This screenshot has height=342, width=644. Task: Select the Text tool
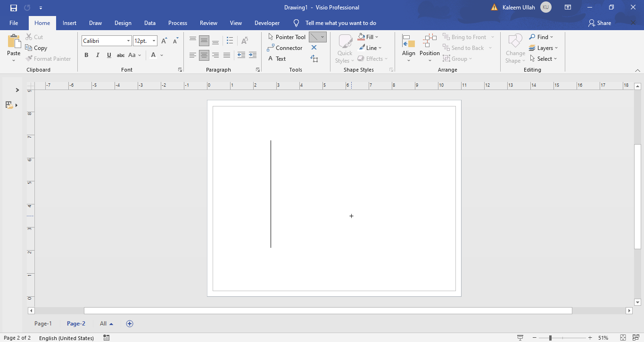pyautogui.click(x=279, y=58)
